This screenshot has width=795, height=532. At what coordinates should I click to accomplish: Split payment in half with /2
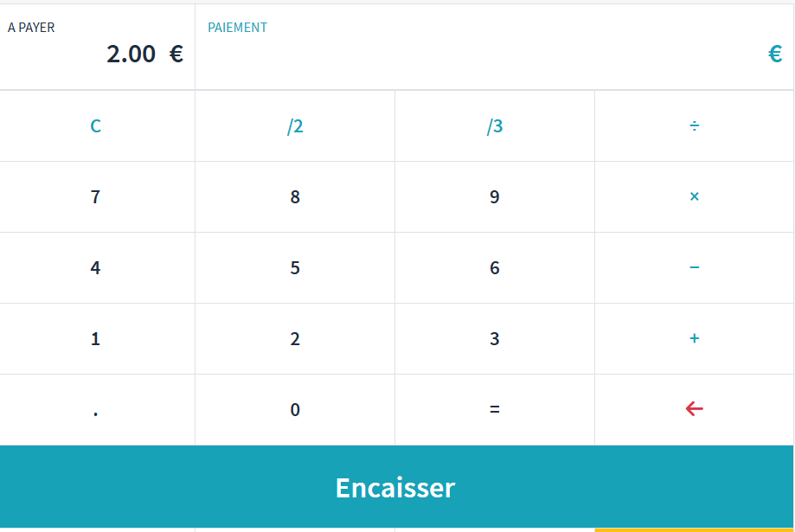(x=295, y=126)
